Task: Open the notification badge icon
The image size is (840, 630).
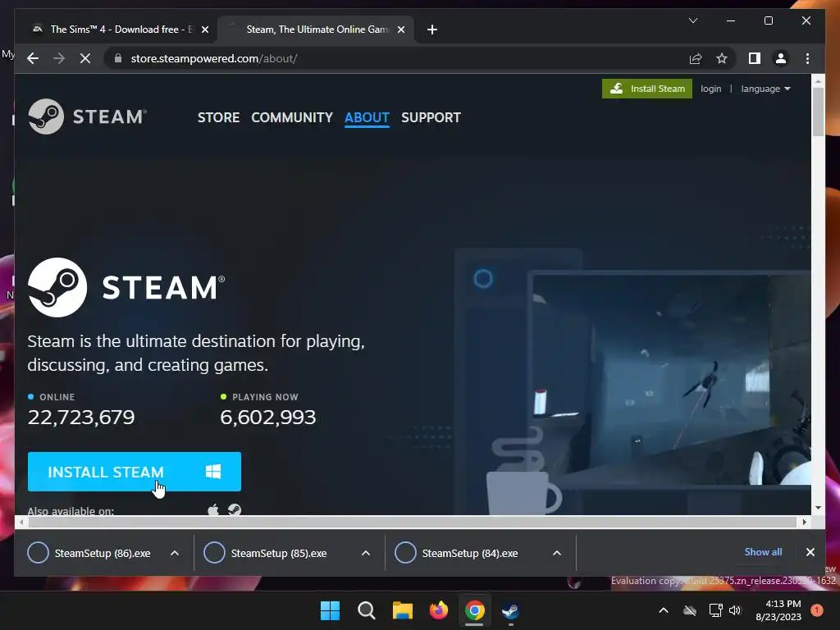Action: coord(817,610)
